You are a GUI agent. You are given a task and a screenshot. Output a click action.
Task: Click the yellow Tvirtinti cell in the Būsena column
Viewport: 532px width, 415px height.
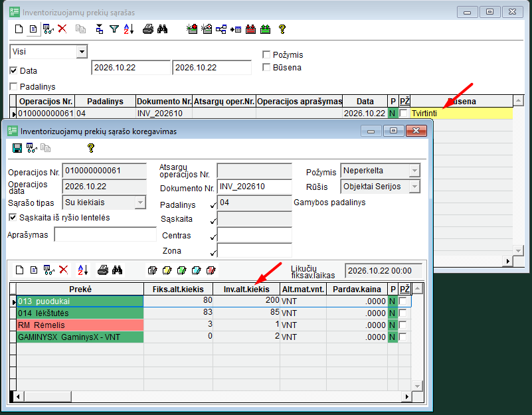coord(462,114)
